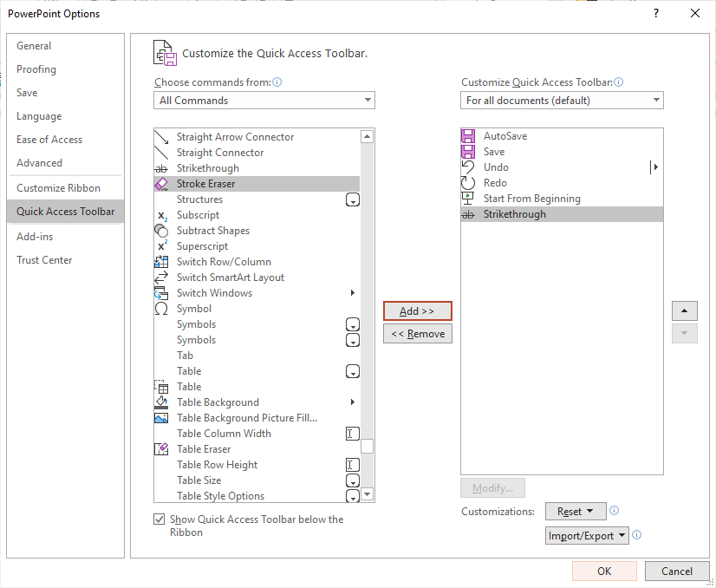
Task: Confirm with the OK button
Action: point(604,572)
